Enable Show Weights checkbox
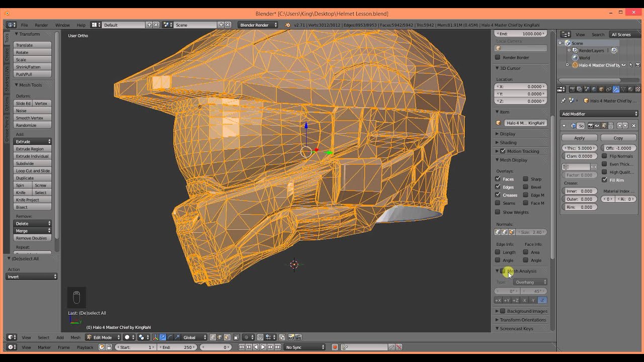The height and width of the screenshot is (362, 644). pyautogui.click(x=498, y=212)
